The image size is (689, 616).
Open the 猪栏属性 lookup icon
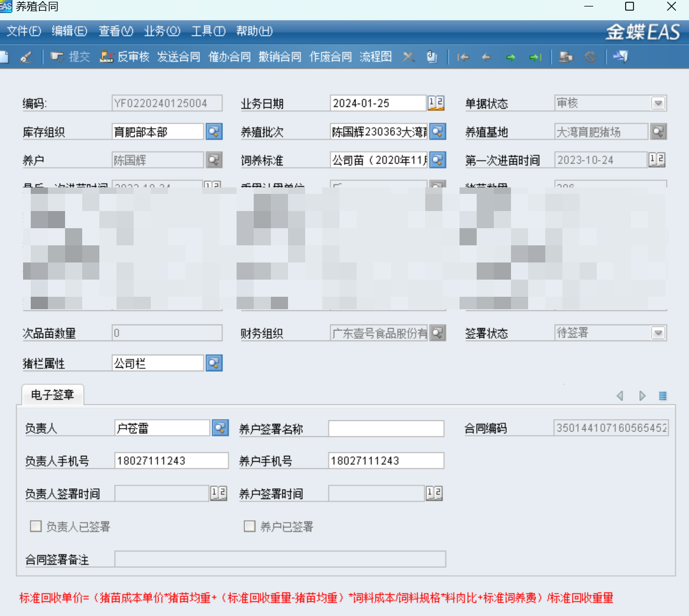tap(214, 363)
